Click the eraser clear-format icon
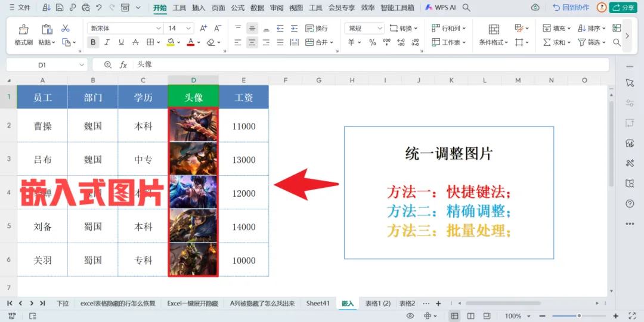Screen dimensions: 644x322 pyautogui.click(x=210, y=42)
